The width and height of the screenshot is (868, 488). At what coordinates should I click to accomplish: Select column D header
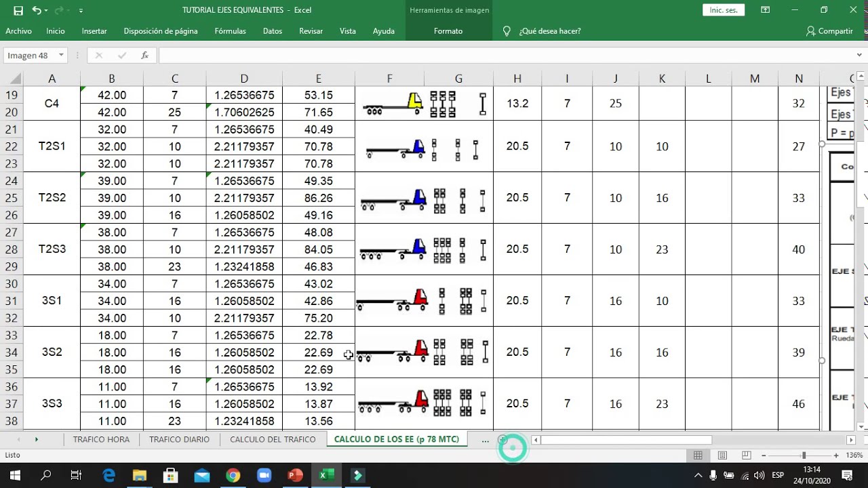click(244, 79)
